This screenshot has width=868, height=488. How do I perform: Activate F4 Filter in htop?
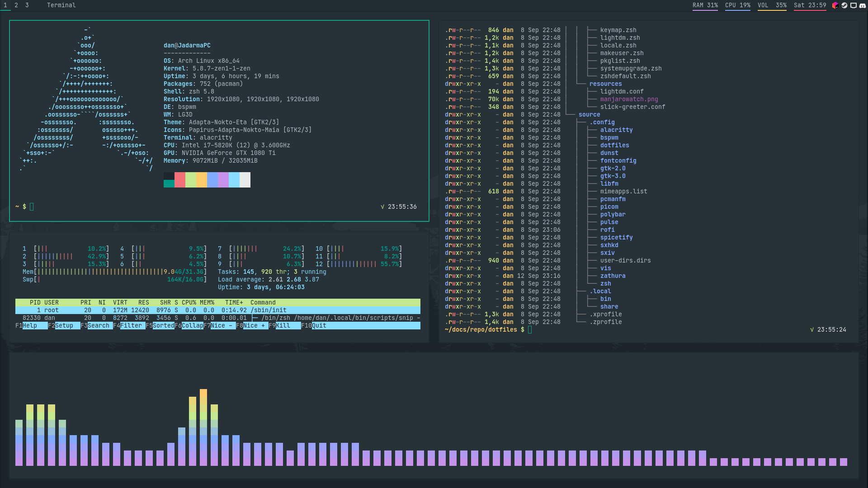[129, 326]
